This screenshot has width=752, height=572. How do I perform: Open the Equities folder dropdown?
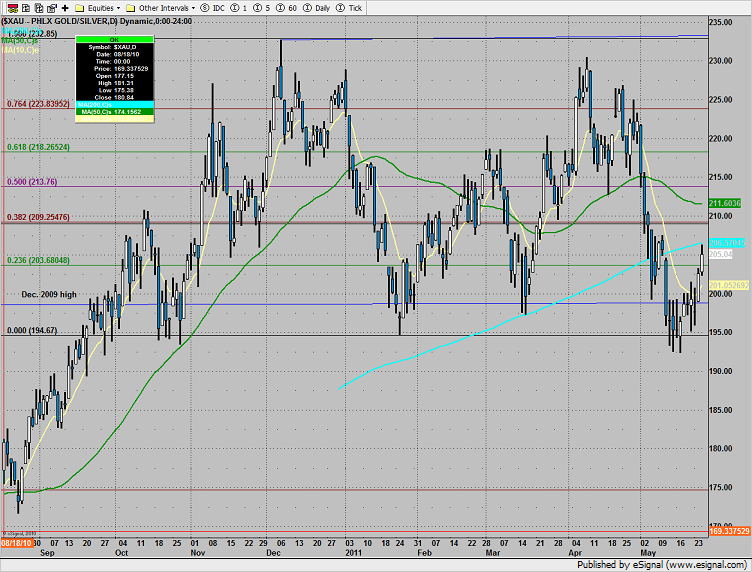(98, 8)
